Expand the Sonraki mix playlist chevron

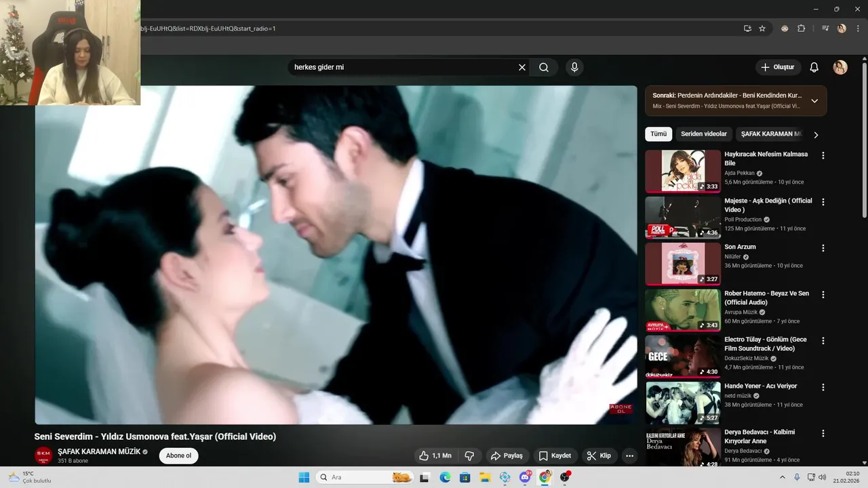tap(814, 101)
